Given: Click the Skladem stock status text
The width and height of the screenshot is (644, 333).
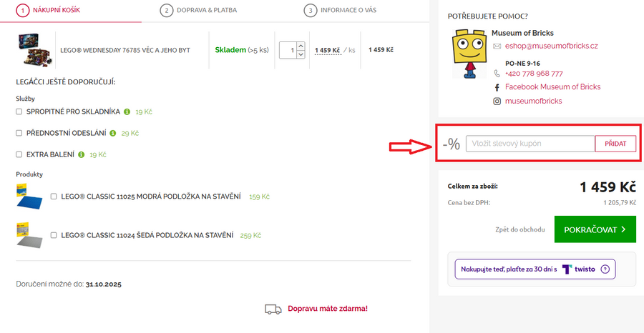Looking at the screenshot, I should pyautogui.click(x=230, y=50).
